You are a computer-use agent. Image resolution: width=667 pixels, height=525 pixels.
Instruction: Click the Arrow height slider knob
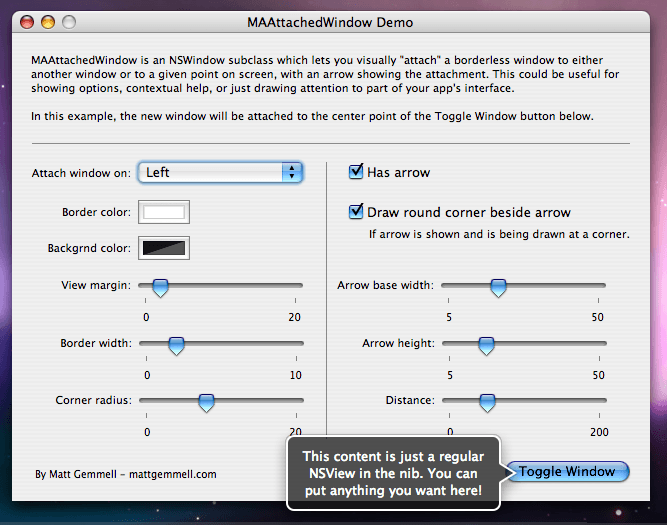[486, 345]
